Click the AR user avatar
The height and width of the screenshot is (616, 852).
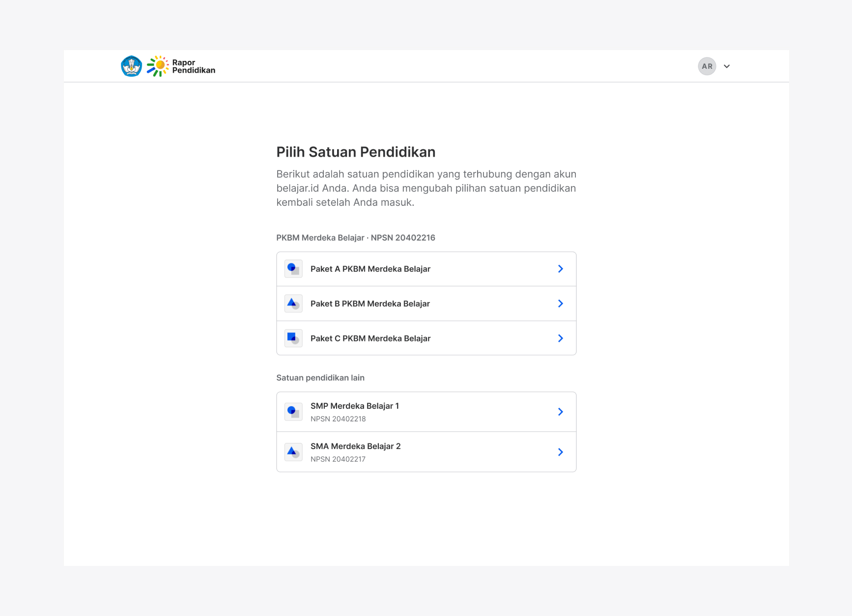tap(707, 66)
